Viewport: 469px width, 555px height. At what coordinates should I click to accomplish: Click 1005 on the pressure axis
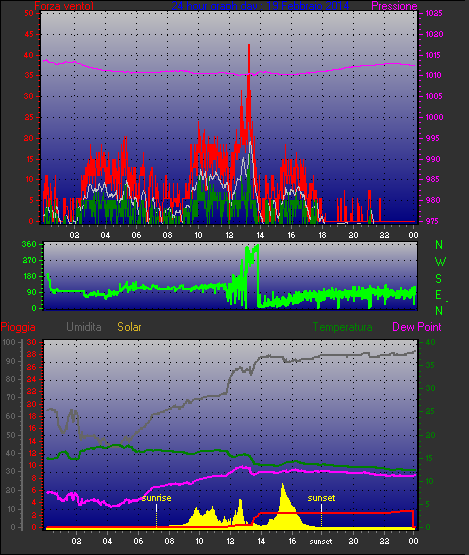point(434,96)
